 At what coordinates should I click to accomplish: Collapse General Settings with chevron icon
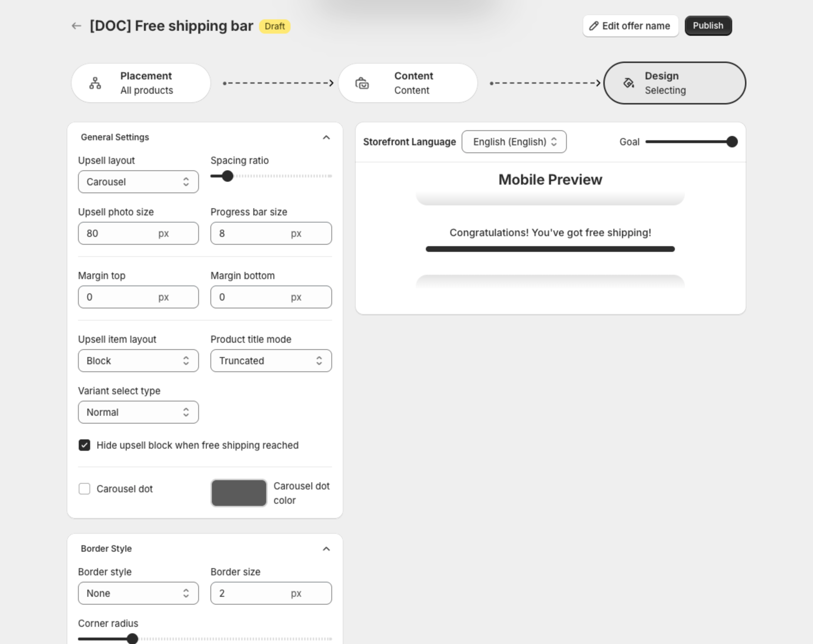(x=327, y=137)
